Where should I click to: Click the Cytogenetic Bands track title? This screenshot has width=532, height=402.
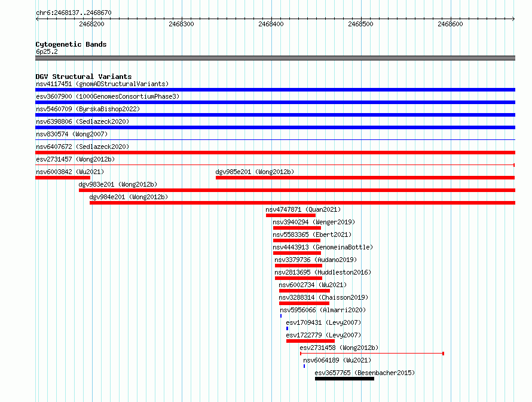(71, 44)
